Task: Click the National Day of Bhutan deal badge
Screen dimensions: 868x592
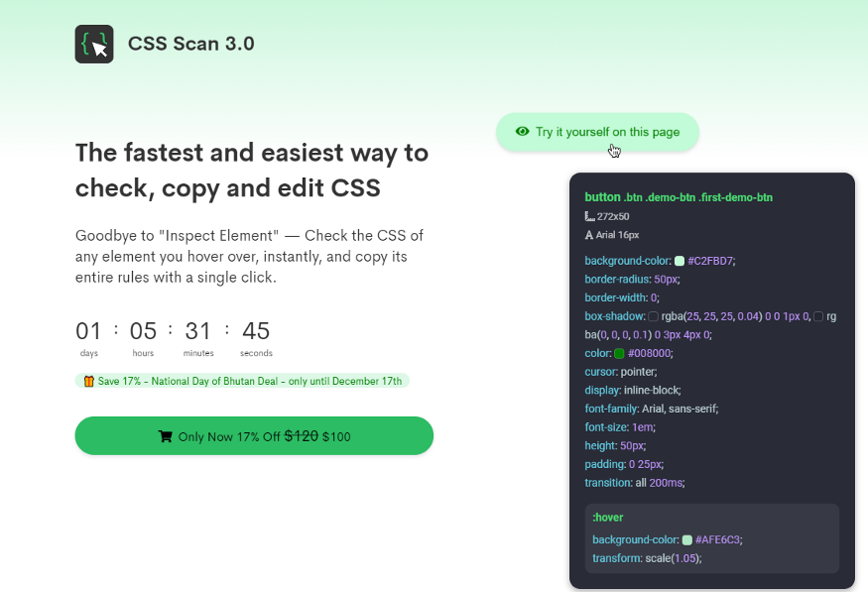Action: pos(242,381)
